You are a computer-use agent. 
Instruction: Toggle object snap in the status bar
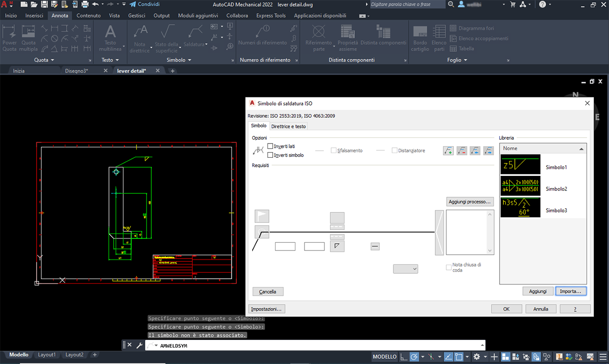click(460, 356)
